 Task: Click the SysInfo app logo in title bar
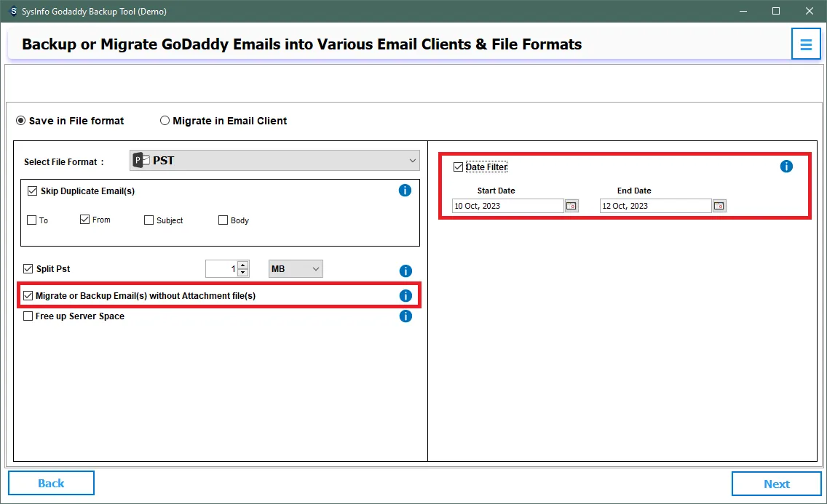click(13, 11)
